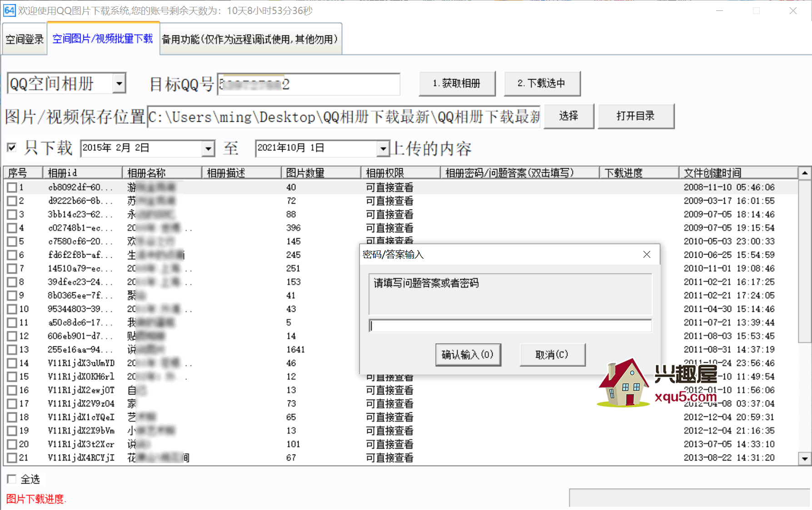The image size is (812, 510).
Task: Check the checkbox for row 4
Action: [x=12, y=228]
